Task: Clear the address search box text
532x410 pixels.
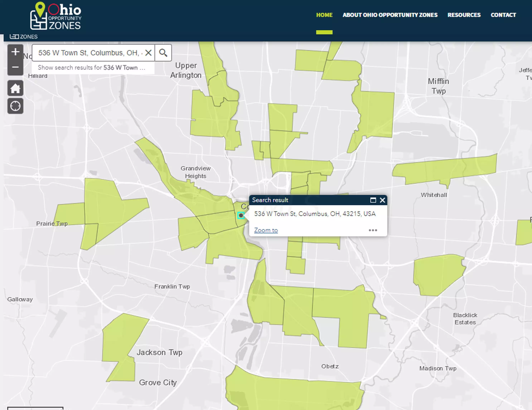Action: pos(148,53)
